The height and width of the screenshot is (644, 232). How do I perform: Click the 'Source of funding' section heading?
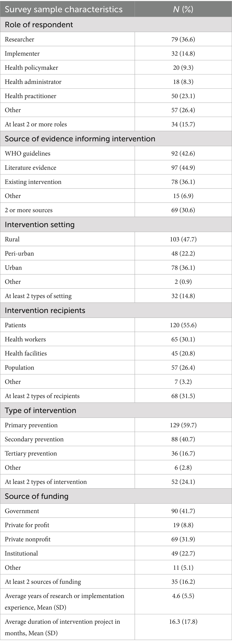36,496
